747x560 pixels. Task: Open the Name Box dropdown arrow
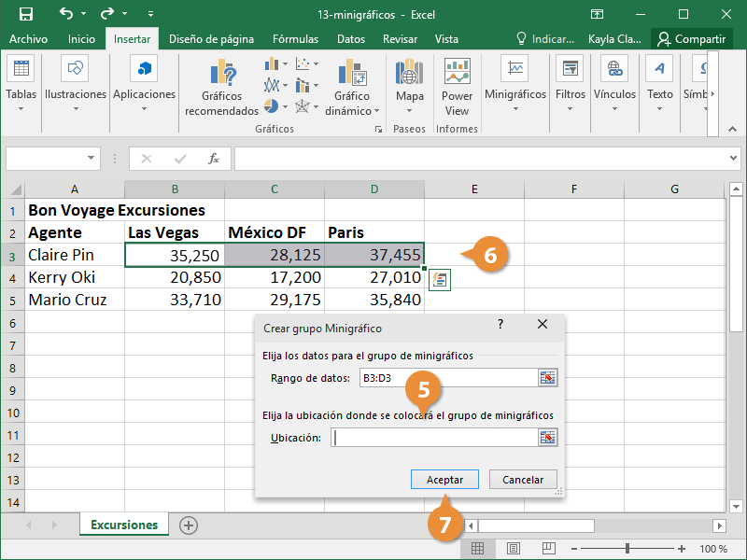(x=91, y=159)
